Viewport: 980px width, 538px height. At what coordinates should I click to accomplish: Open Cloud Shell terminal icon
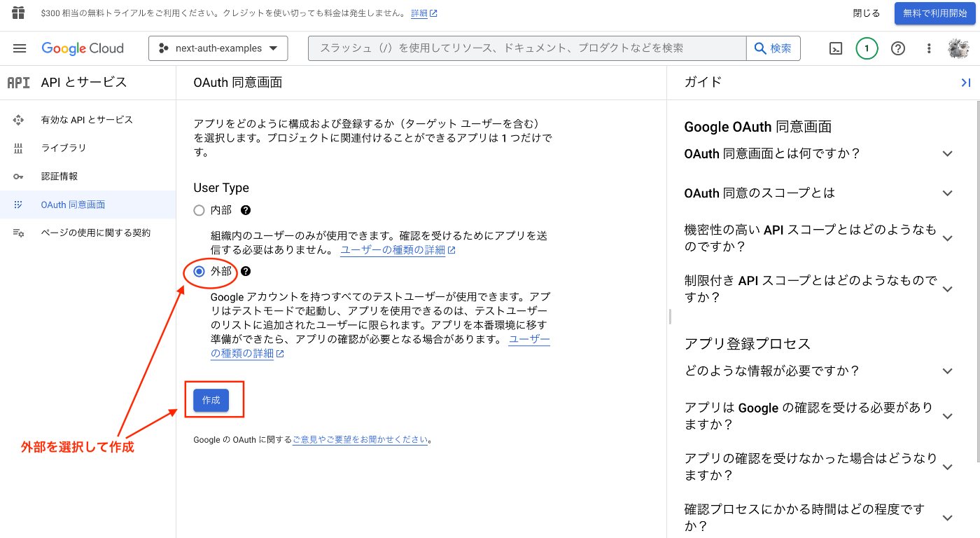[x=835, y=48]
